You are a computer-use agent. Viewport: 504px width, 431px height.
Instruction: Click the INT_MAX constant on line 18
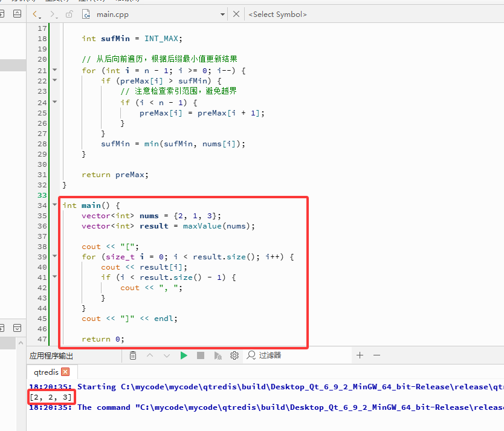(161, 39)
